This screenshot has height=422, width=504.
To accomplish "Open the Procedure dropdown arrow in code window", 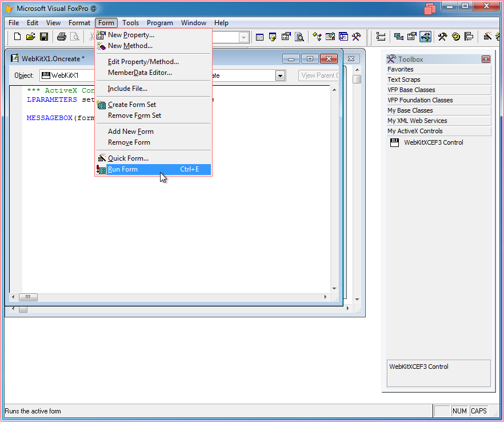I will [x=280, y=75].
